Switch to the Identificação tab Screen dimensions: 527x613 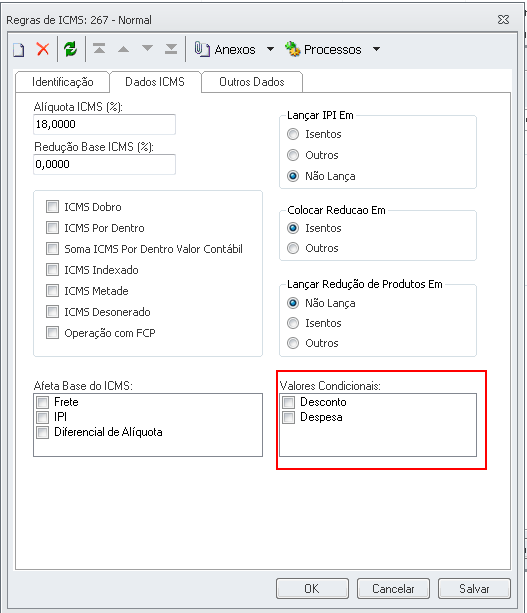pyautogui.click(x=63, y=82)
